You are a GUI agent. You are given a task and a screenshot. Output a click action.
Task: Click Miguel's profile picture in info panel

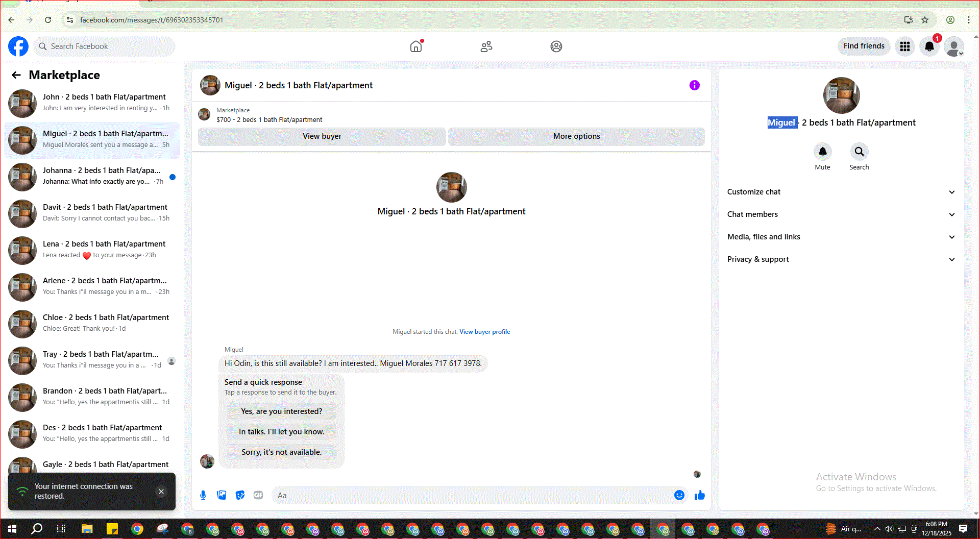point(841,95)
